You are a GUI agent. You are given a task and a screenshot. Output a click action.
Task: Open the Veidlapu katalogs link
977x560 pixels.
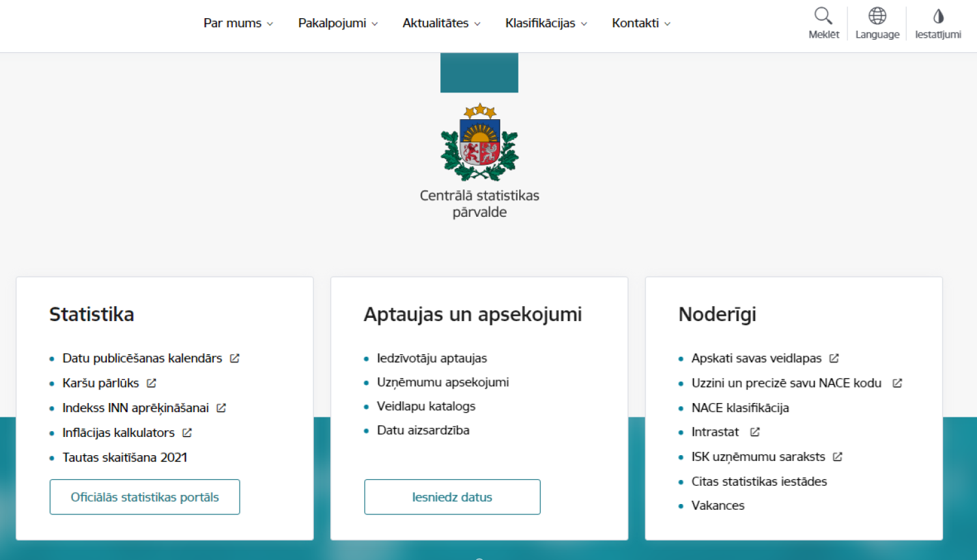pyautogui.click(x=426, y=406)
